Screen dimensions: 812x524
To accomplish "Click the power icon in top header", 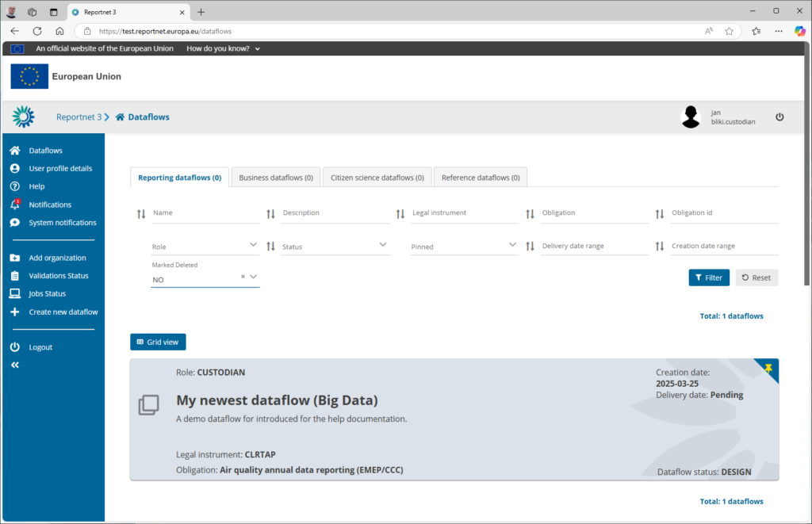I will (779, 117).
